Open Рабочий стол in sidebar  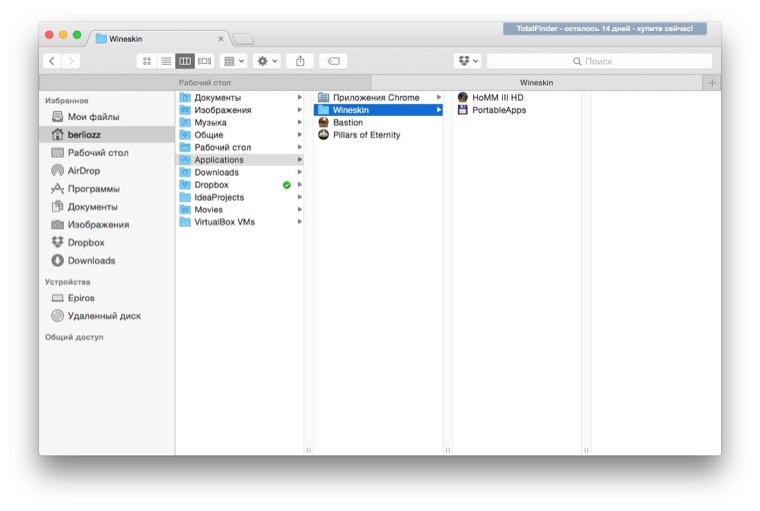coord(107,153)
